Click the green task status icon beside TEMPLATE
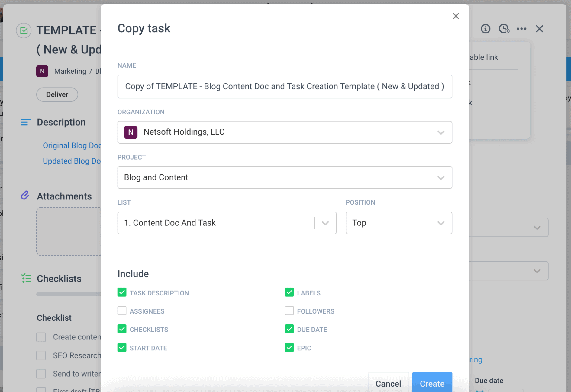Image resolution: width=571 pixels, height=392 pixels. [x=24, y=30]
